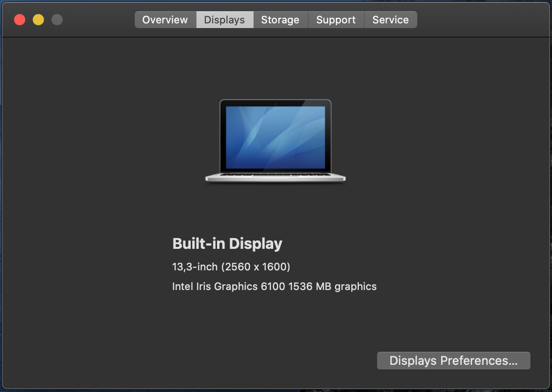The image size is (552, 392).
Task: Click the grayed-out zoom window button
Action: (57, 20)
